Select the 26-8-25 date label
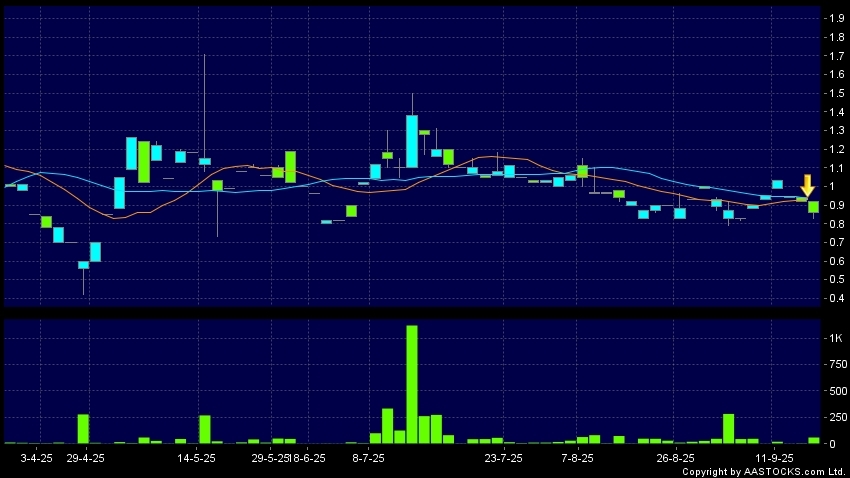The height and width of the screenshot is (478, 850). pyautogui.click(x=675, y=458)
